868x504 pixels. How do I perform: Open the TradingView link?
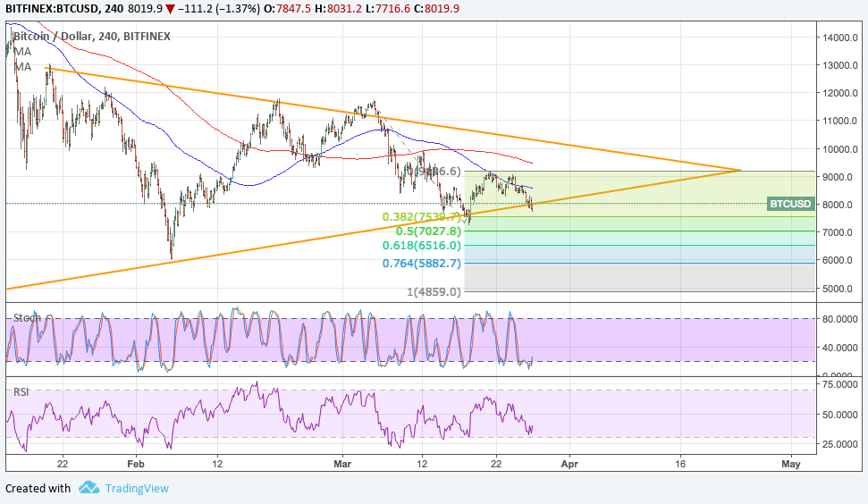coord(137,489)
